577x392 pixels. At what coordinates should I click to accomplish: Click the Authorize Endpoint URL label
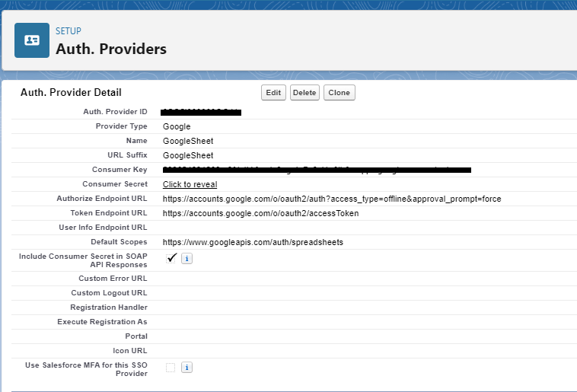pyautogui.click(x=102, y=199)
